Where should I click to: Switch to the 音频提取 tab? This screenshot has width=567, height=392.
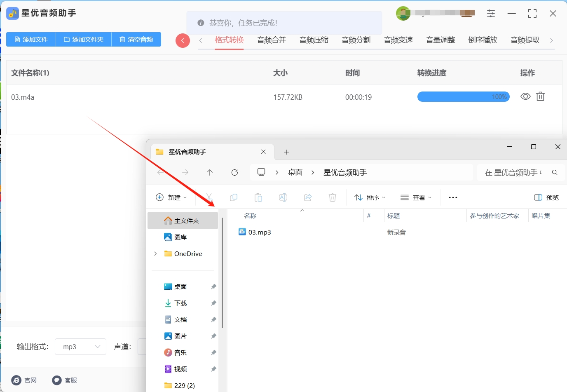pos(525,40)
